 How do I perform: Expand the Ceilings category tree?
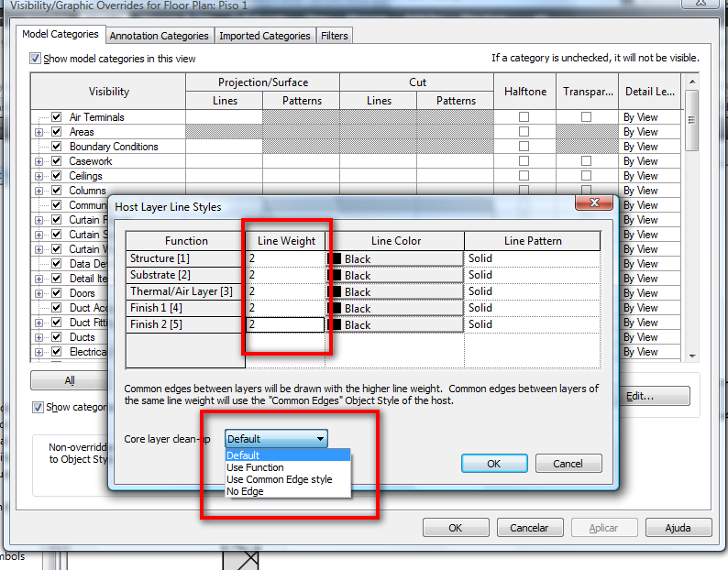click(39, 176)
